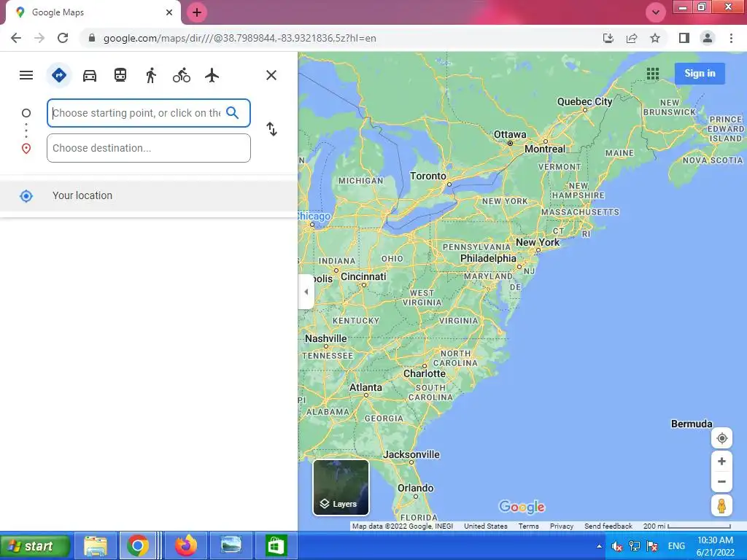Select the Best travel modes icon
Screen dimensions: 747x560
(x=58, y=75)
